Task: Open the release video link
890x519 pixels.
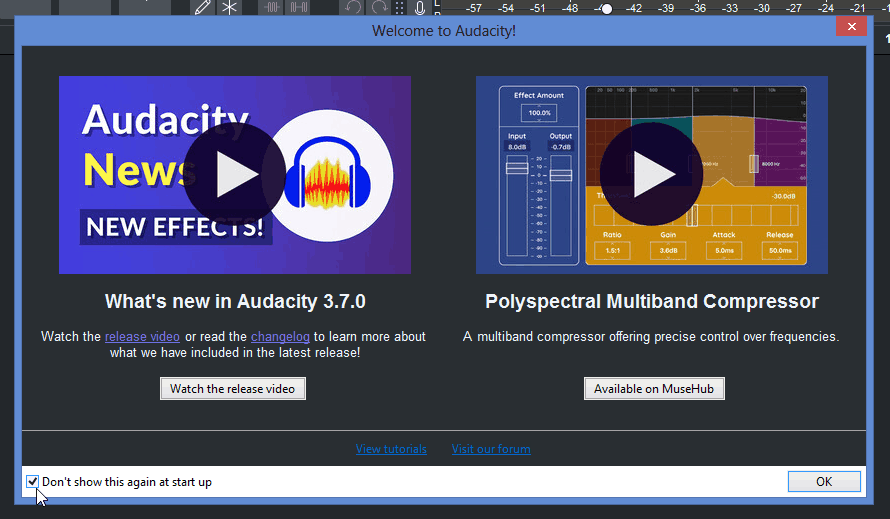Action: pos(142,336)
